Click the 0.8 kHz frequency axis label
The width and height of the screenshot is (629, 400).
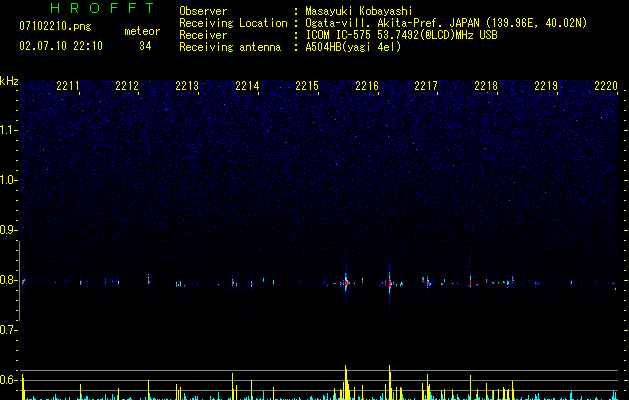pyautogui.click(x=9, y=280)
